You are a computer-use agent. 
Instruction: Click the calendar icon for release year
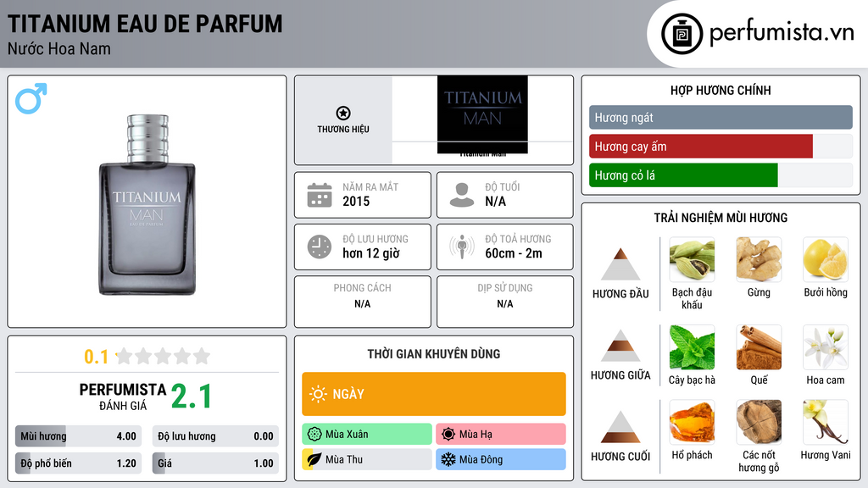click(319, 195)
